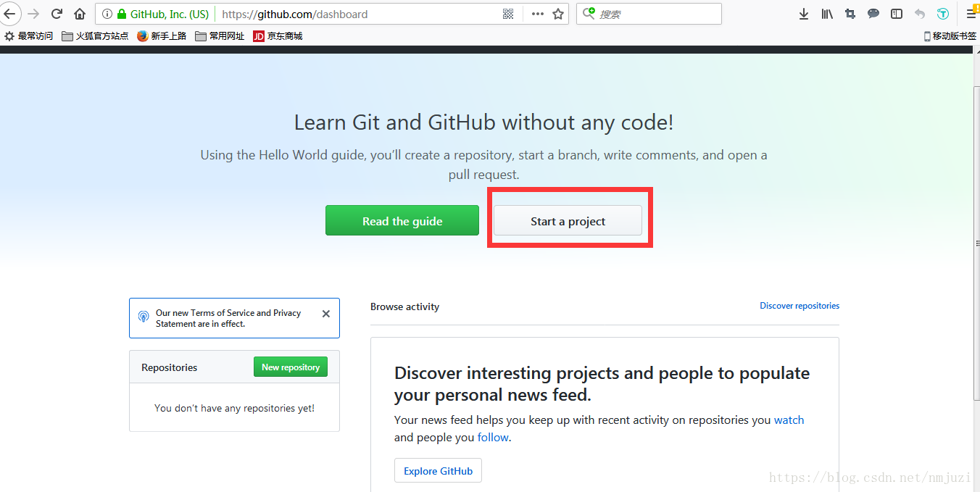Reload the GitHub dashboard page
This screenshot has height=492, width=980.
(57, 14)
